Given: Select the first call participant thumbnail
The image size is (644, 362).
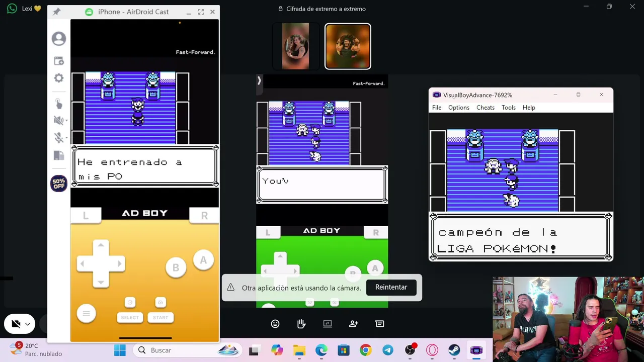Looking at the screenshot, I should click(x=295, y=46).
